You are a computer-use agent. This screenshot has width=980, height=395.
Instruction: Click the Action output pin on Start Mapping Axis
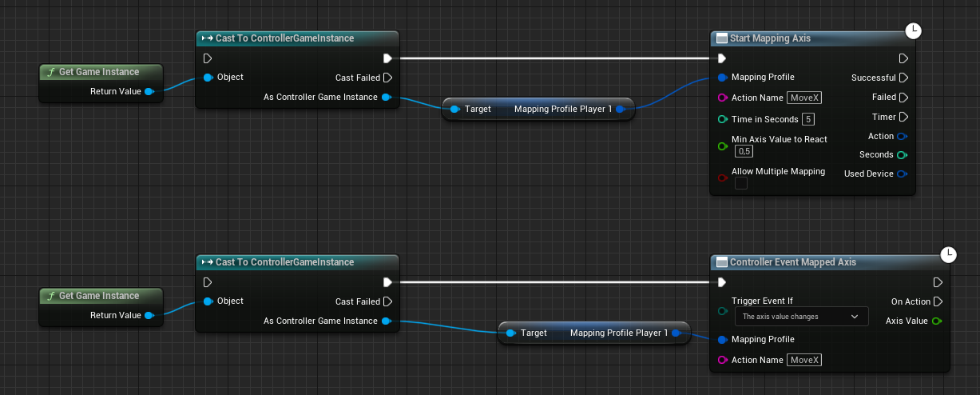tap(902, 136)
